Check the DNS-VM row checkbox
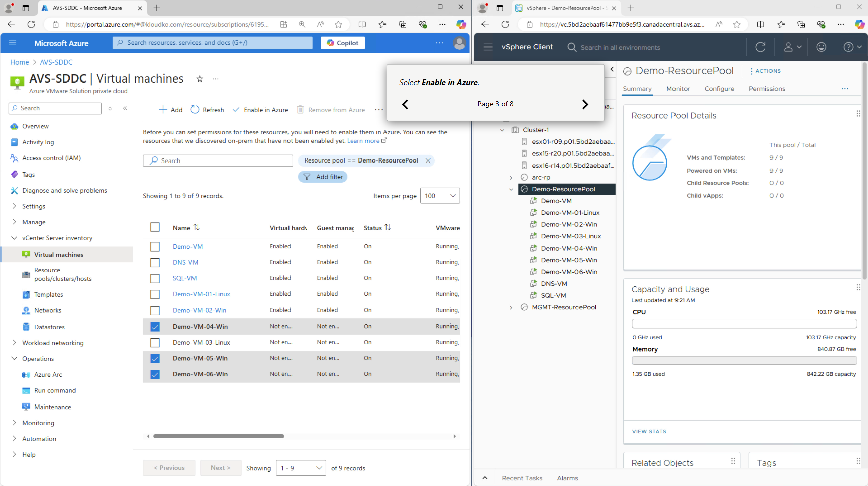868x486 pixels. tap(155, 263)
